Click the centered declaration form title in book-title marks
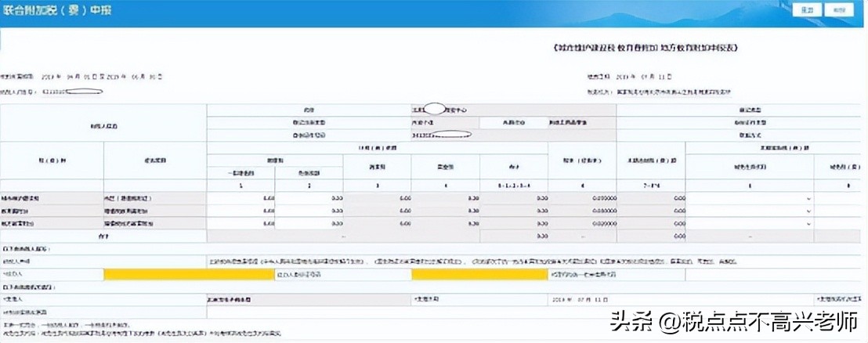The width and height of the screenshot is (868, 343). pos(646,48)
